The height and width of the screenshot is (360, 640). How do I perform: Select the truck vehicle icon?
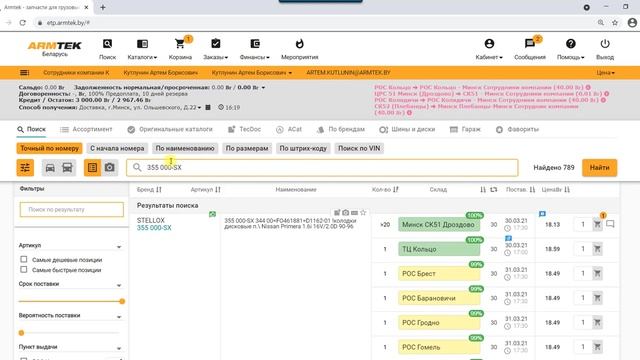tap(67, 168)
